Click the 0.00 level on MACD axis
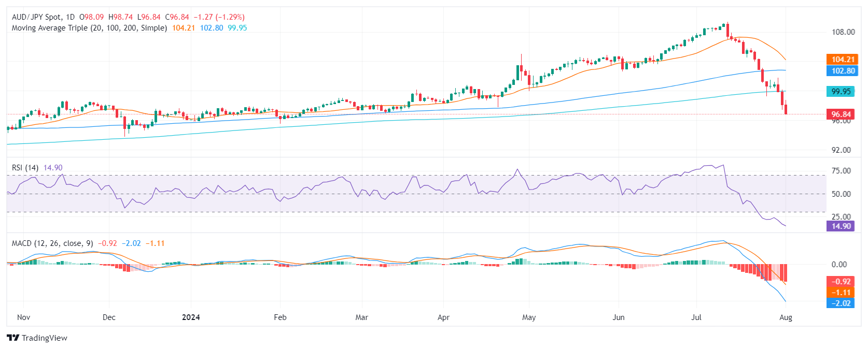The image size is (868, 349). click(839, 265)
